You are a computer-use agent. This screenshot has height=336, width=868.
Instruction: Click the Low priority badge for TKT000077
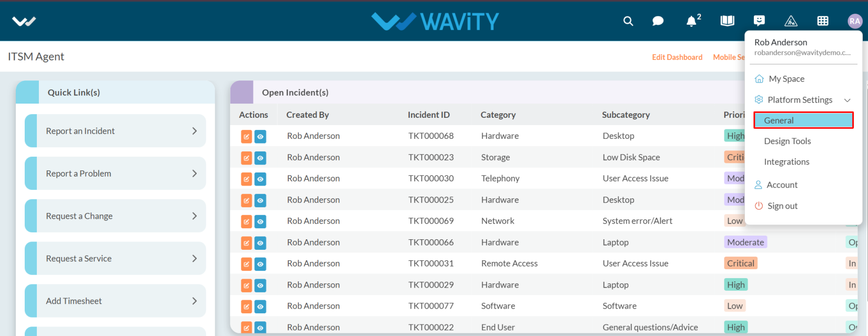click(x=735, y=306)
